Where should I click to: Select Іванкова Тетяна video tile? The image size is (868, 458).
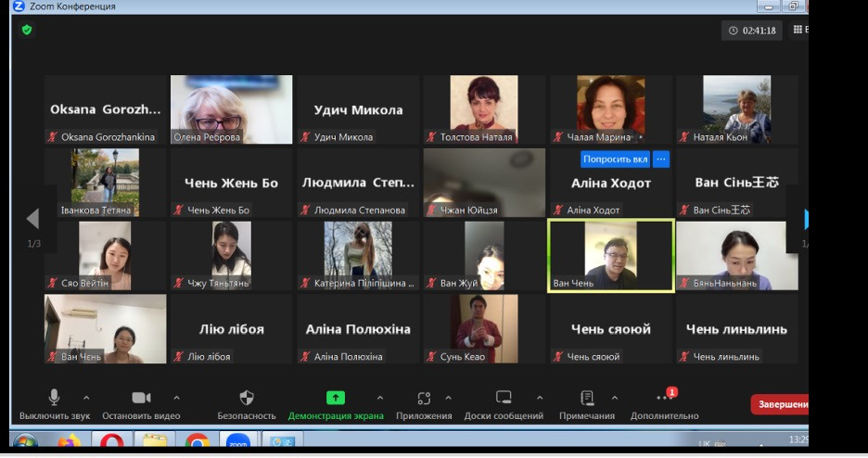(105, 183)
